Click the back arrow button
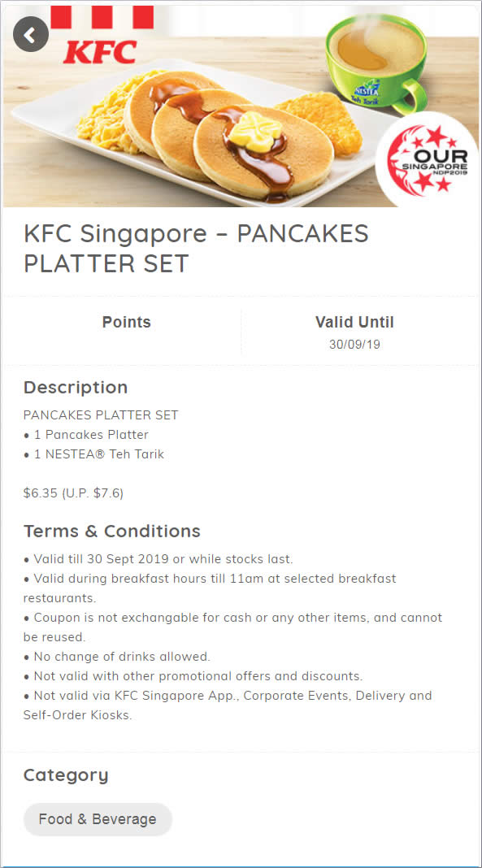Screen dimensions: 482x868 [30, 35]
